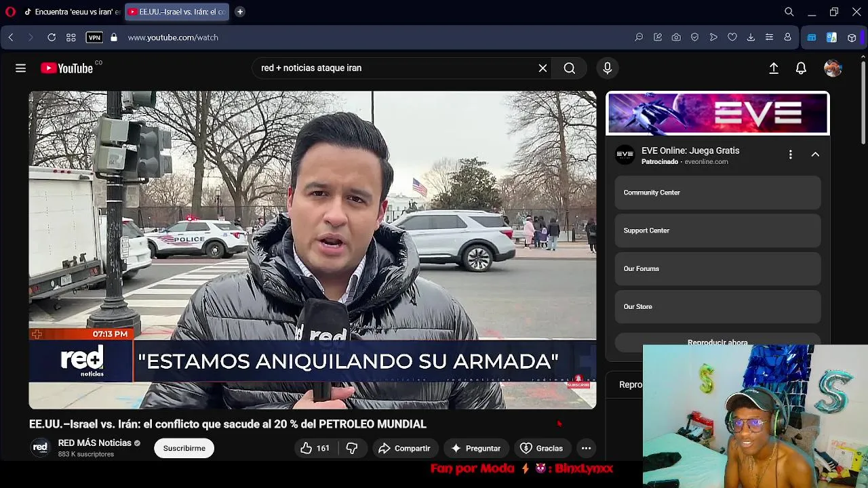Collapse the EVE ad panel chevron
868x488 pixels.
[815, 155]
